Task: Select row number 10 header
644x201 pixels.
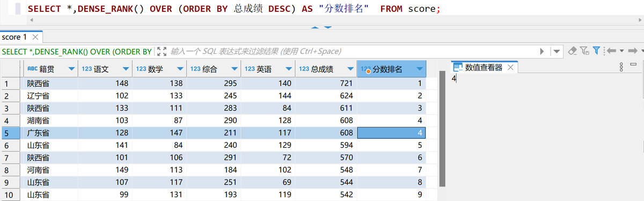Action: (11, 195)
